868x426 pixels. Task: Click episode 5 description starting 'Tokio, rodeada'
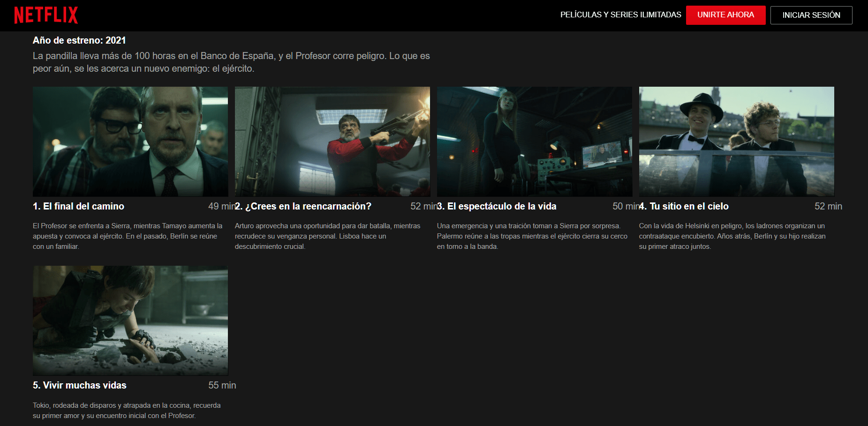coord(127,411)
